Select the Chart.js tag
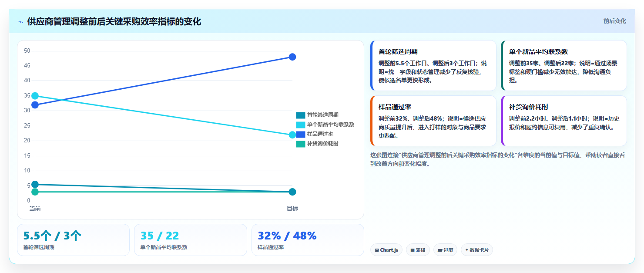The image size is (644, 273). tap(386, 250)
